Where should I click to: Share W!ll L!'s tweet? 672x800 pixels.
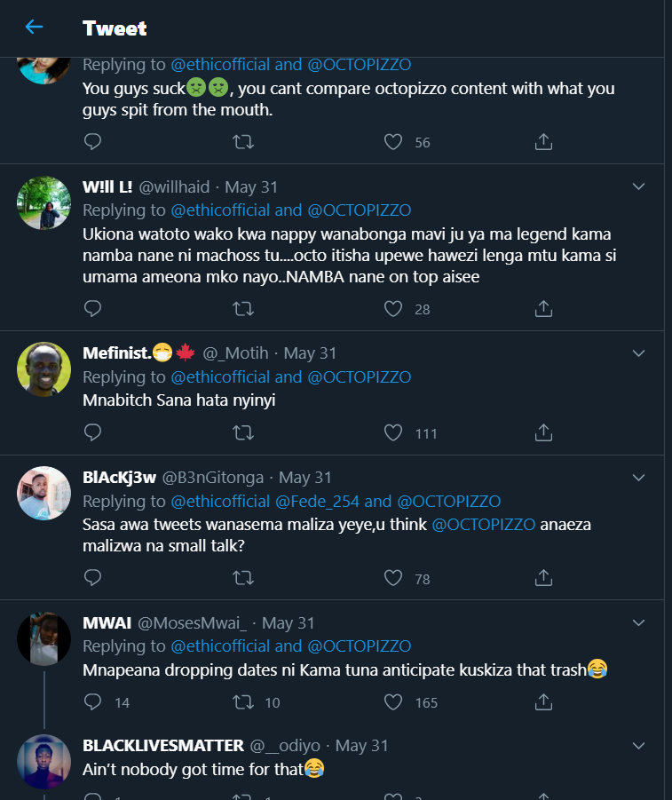[x=544, y=308]
